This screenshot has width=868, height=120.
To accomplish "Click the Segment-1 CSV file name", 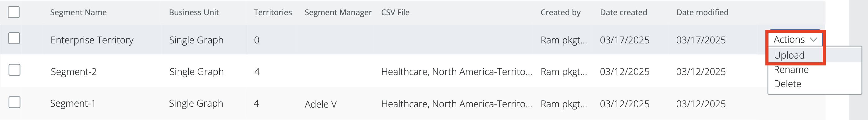I will pyautogui.click(x=457, y=104).
